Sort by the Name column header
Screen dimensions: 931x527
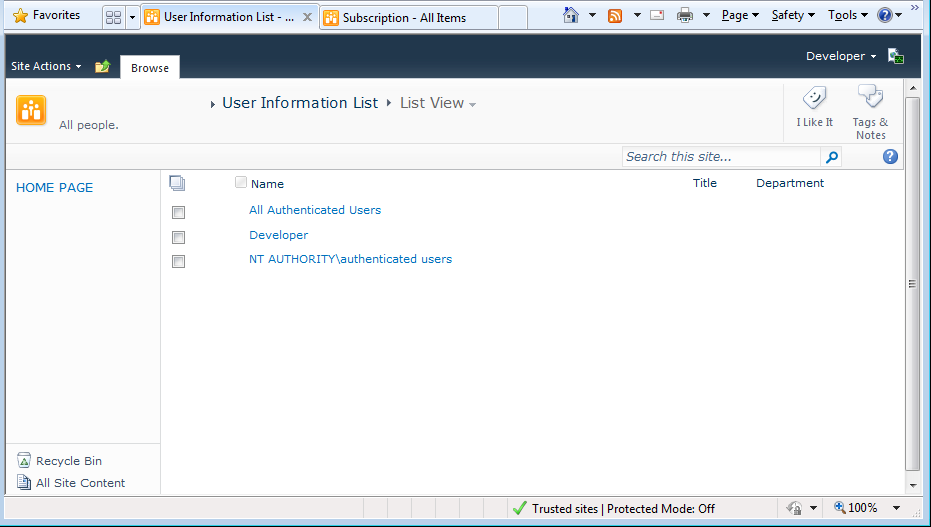(267, 184)
